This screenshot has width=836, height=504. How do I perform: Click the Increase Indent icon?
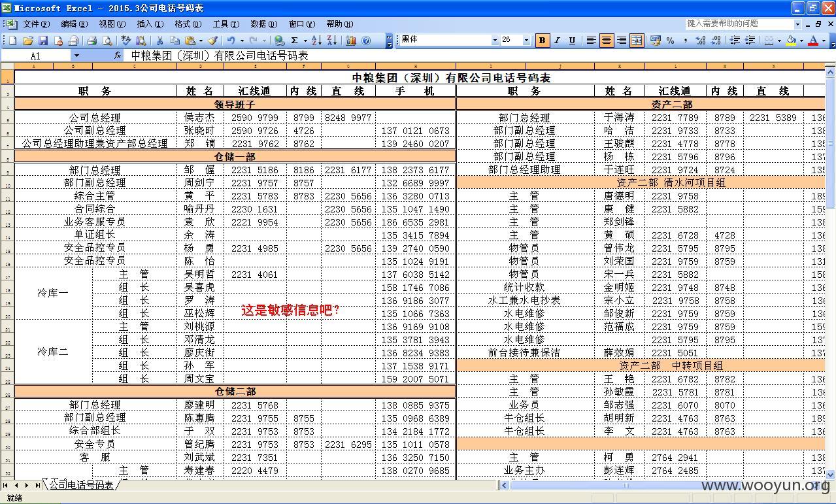click(x=750, y=41)
